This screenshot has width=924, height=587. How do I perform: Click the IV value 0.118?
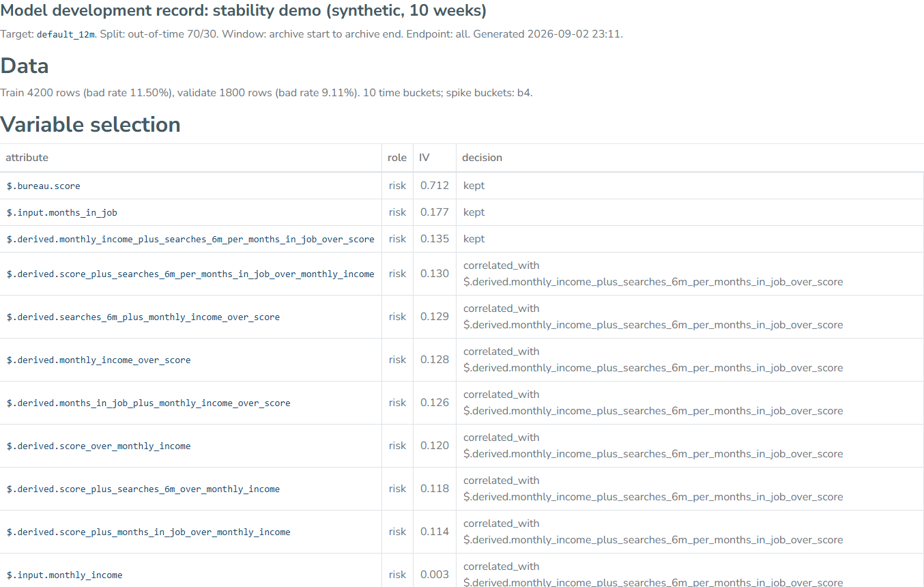[435, 489]
